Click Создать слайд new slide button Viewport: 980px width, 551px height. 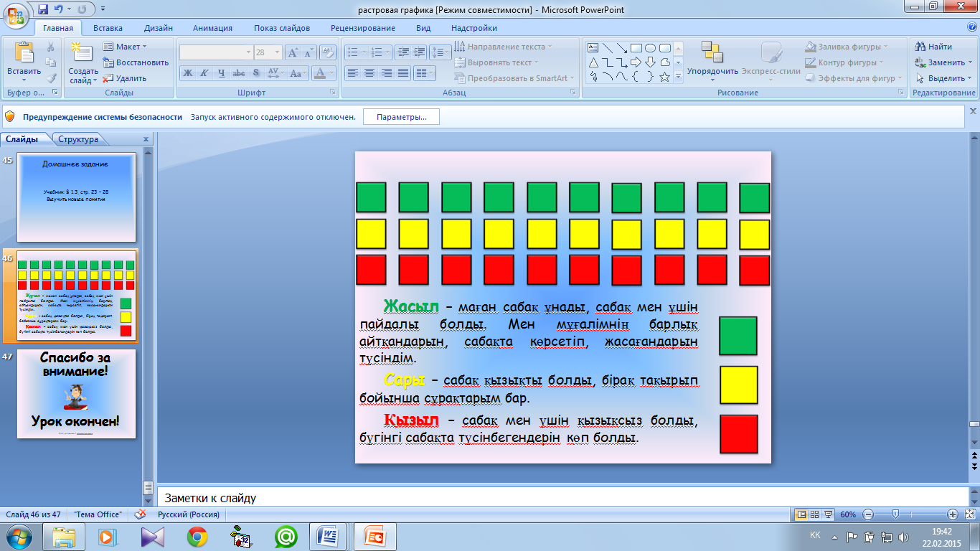point(83,62)
